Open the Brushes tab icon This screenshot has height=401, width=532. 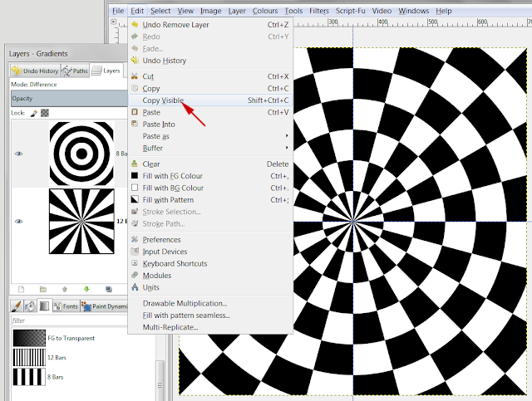(17, 306)
